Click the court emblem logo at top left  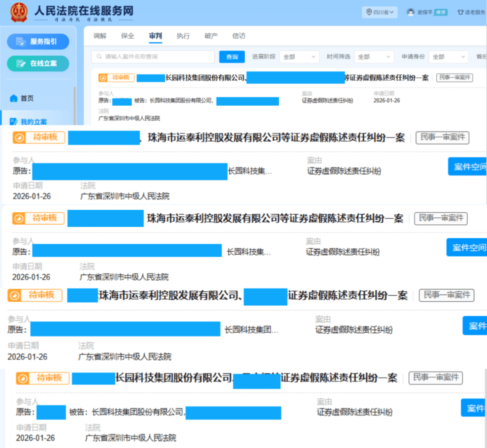[18, 12]
